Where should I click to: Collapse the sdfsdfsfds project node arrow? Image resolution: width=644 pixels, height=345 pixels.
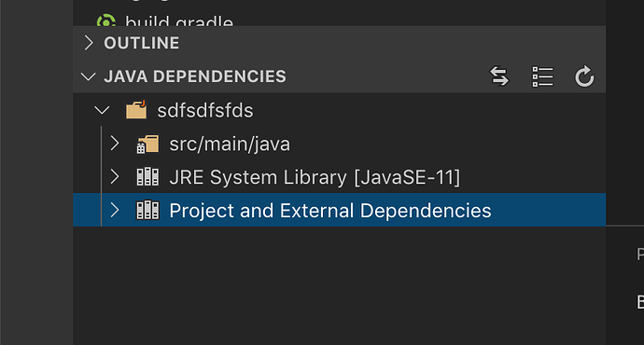point(102,110)
